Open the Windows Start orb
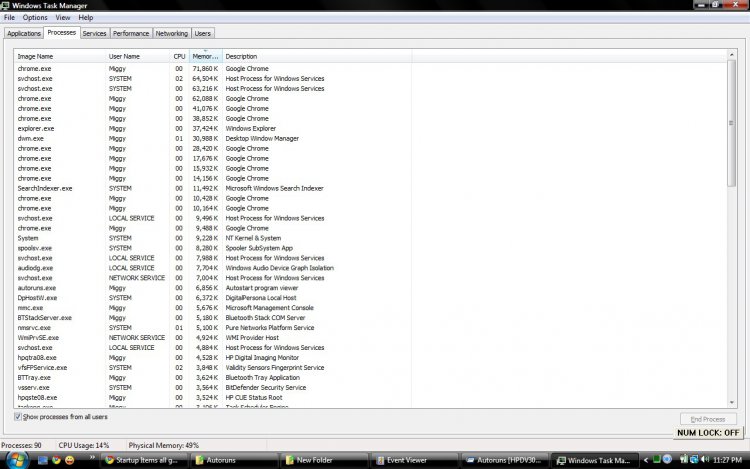 click(16, 460)
